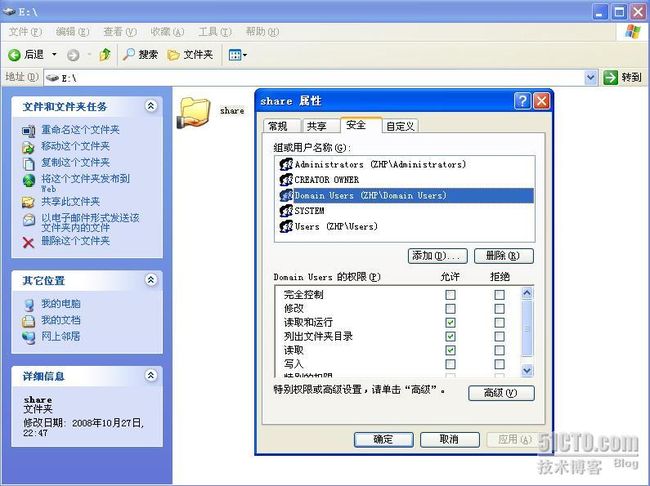Collapse the File and Folder Tasks (文件和文件夹任务) panel
The height and width of the screenshot is (486, 650).
[151, 106]
